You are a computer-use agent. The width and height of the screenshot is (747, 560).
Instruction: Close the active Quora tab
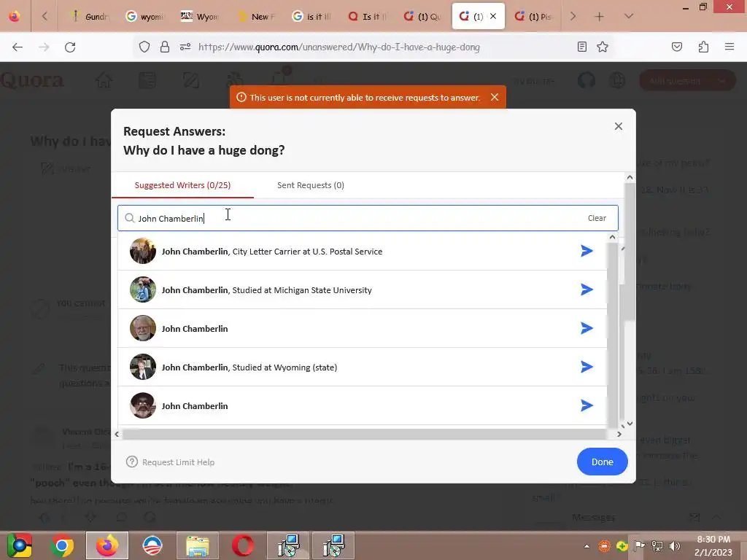493,16
